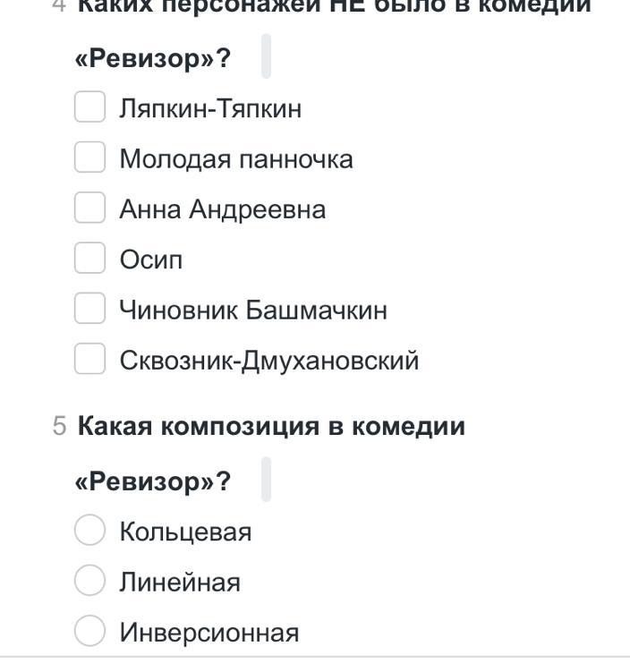This screenshot has width=630, height=672.
Task: Tick the Ляпкин-Тяпкин checkbox
Action: (x=89, y=106)
